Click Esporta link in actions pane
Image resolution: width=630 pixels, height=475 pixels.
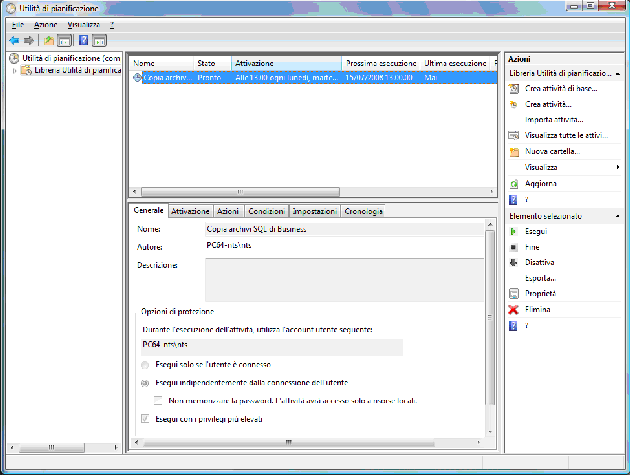pyautogui.click(x=540, y=278)
